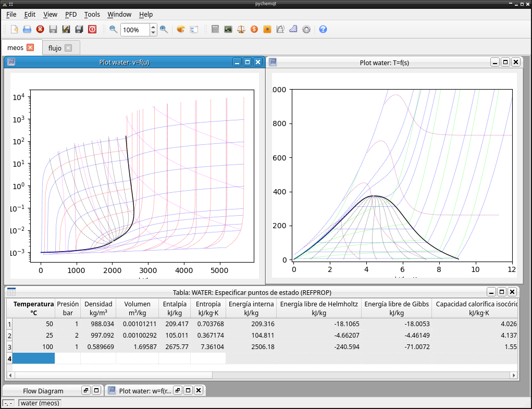
Task: Open the calculator tool in toolbar
Action: pos(215,30)
